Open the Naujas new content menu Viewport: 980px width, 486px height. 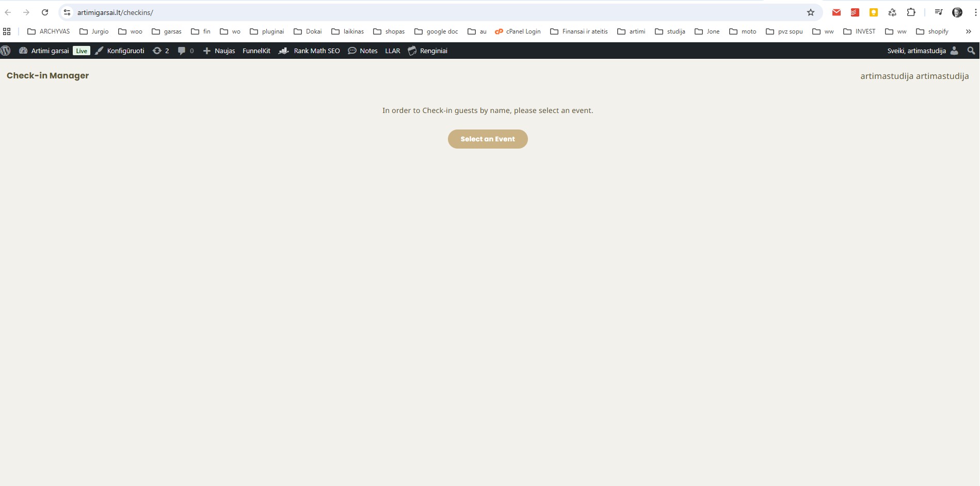[219, 51]
